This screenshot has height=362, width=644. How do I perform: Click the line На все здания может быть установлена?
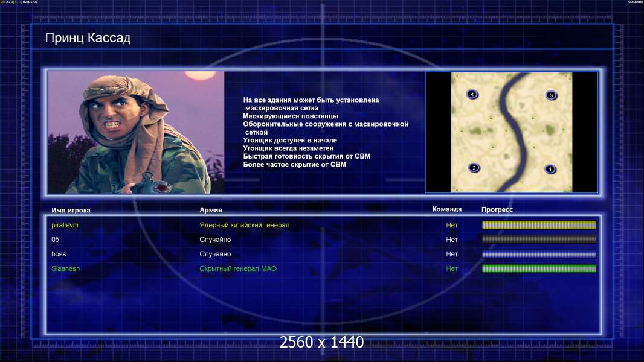coord(311,100)
